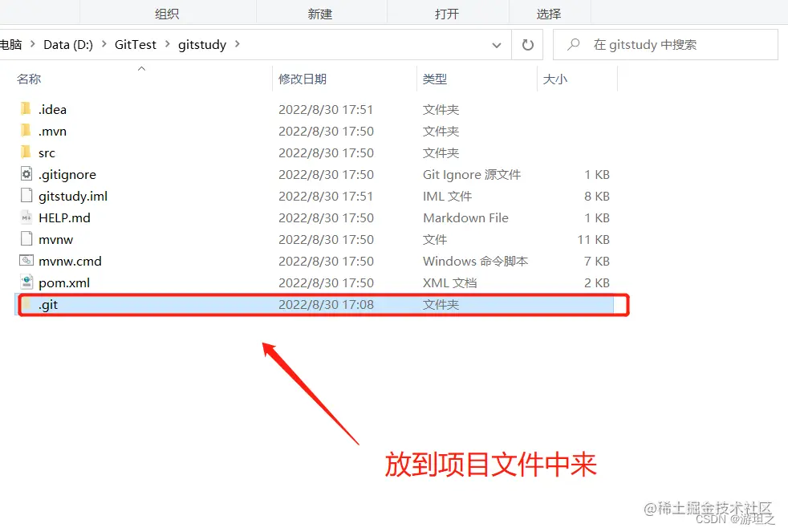Sort by 类型 column header

(435, 79)
